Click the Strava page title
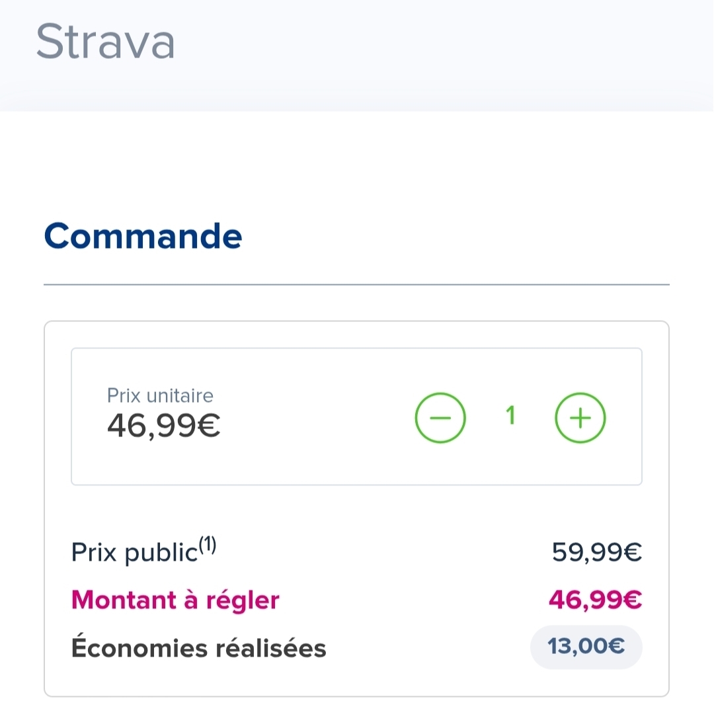714x728 pixels. click(x=106, y=42)
